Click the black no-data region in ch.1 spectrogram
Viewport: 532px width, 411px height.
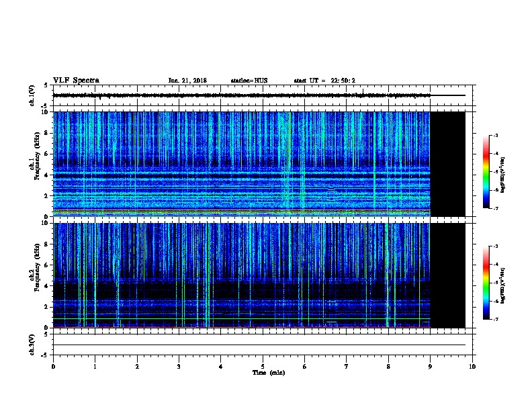point(448,164)
